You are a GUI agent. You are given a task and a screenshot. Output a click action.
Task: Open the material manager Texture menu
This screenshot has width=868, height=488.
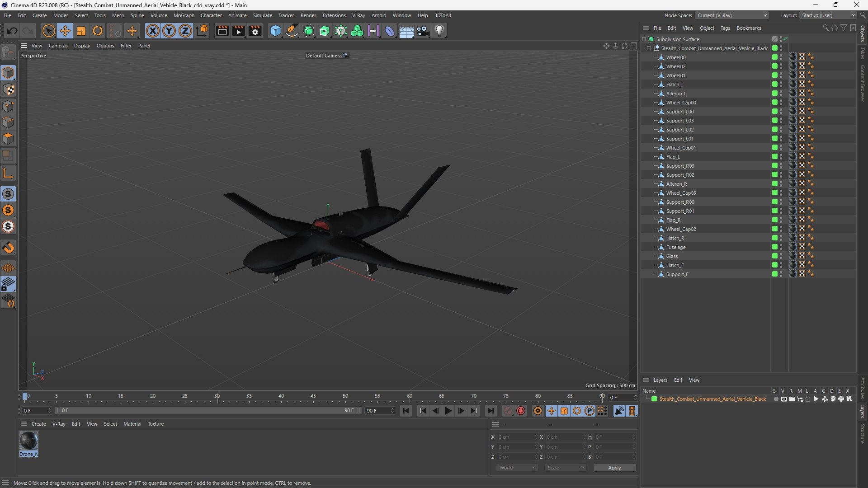[156, 424]
